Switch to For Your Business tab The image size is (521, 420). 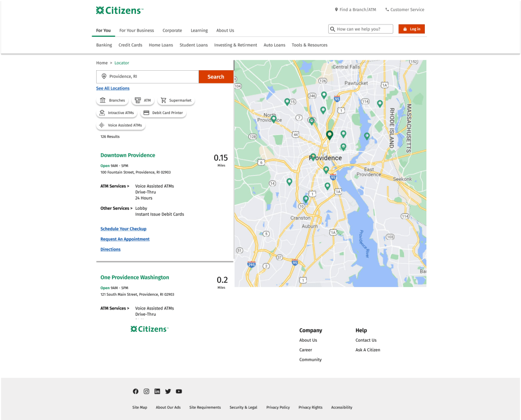click(136, 31)
